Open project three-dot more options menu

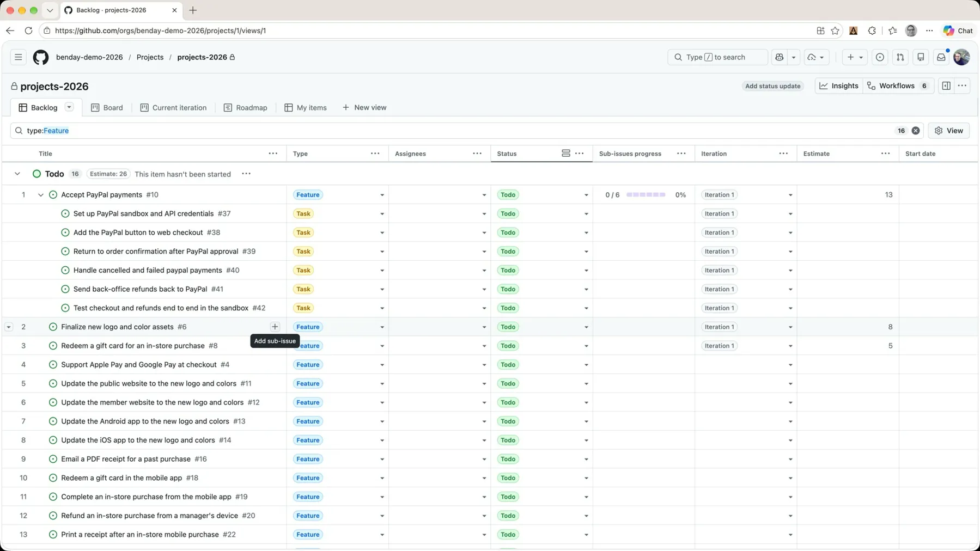963,86
